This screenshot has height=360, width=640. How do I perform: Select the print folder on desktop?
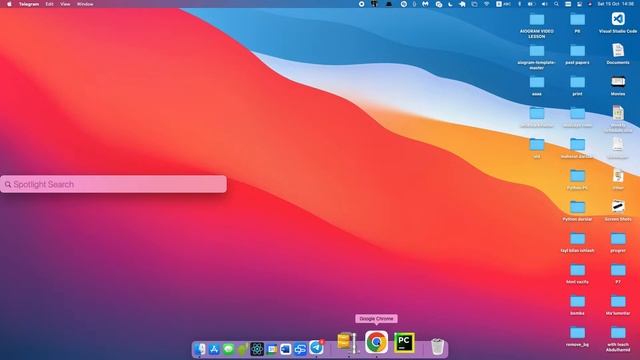click(x=577, y=86)
